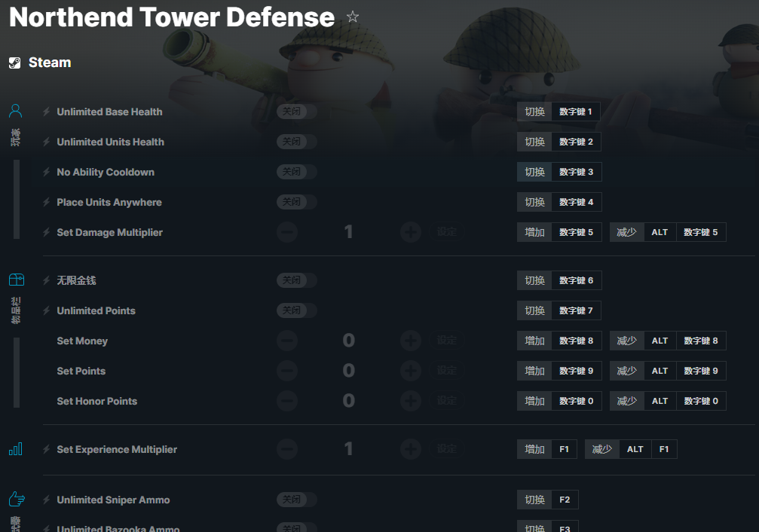Decrease Set Money with the minus button
Viewport: 759px width, 532px height.
287,341
